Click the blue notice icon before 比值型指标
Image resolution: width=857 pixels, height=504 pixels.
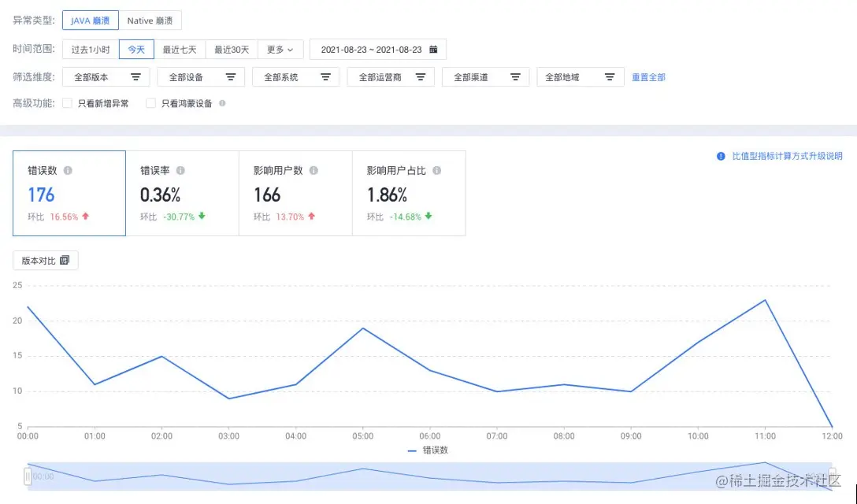coord(721,157)
